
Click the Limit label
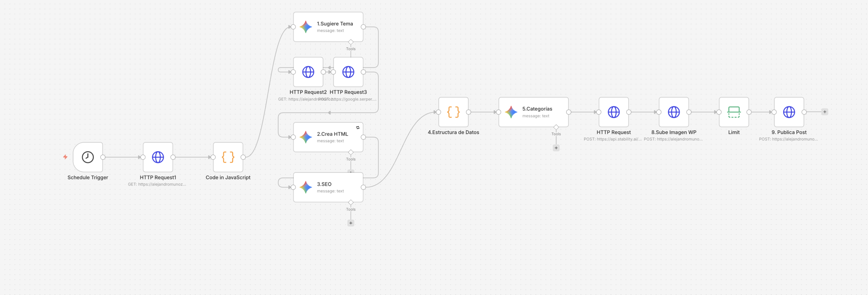pos(734,132)
